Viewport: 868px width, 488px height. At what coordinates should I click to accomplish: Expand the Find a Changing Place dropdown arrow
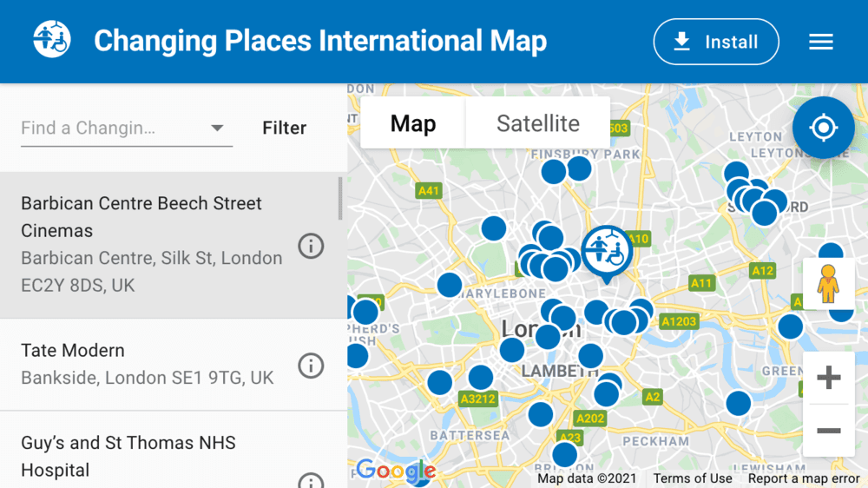click(x=217, y=129)
